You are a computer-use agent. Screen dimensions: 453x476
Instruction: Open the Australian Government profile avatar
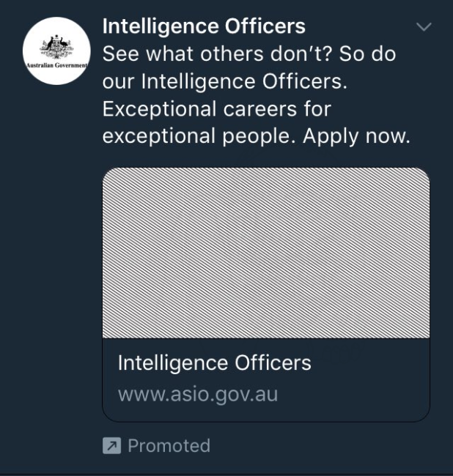[x=56, y=51]
